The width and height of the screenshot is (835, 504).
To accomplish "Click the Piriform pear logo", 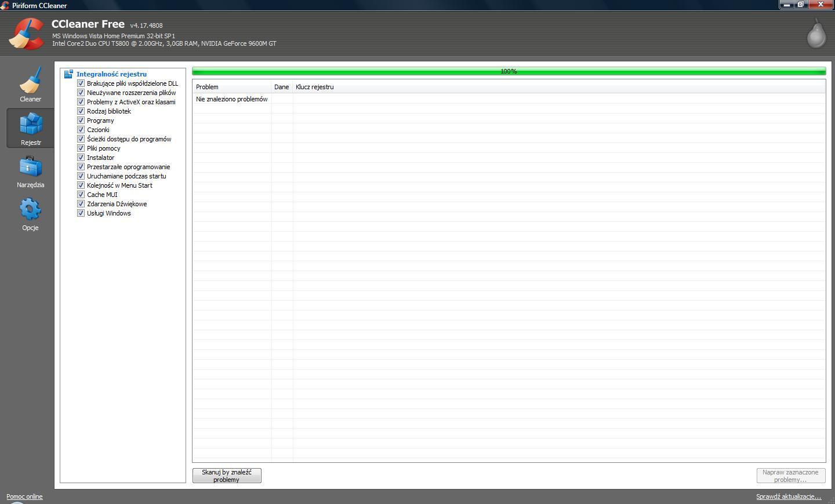I will (816, 33).
